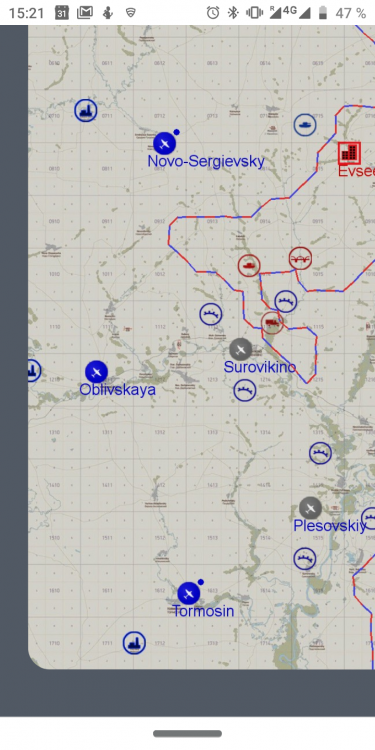Open the Gmail notification icon in status bar
Screen dimensions: 375x750
[x=85, y=12]
